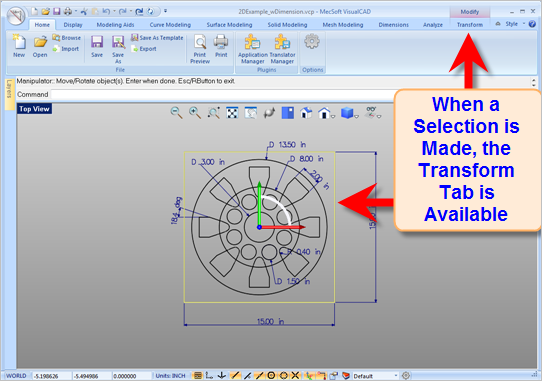
Task: Click the Open folder ribbon button
Action: pos(40,46)
